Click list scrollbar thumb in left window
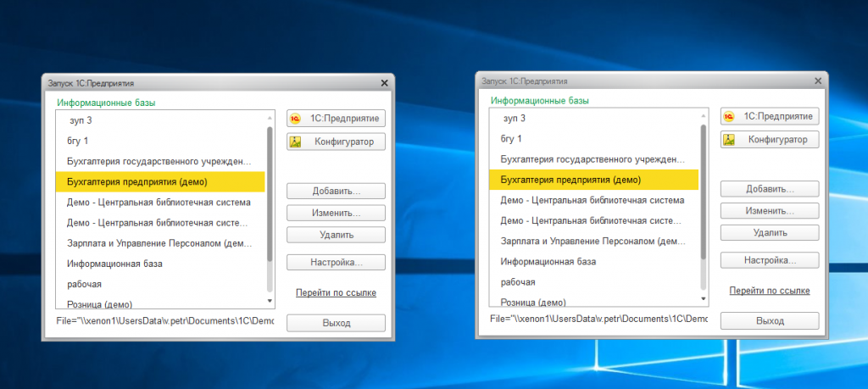 click(270, 194)
